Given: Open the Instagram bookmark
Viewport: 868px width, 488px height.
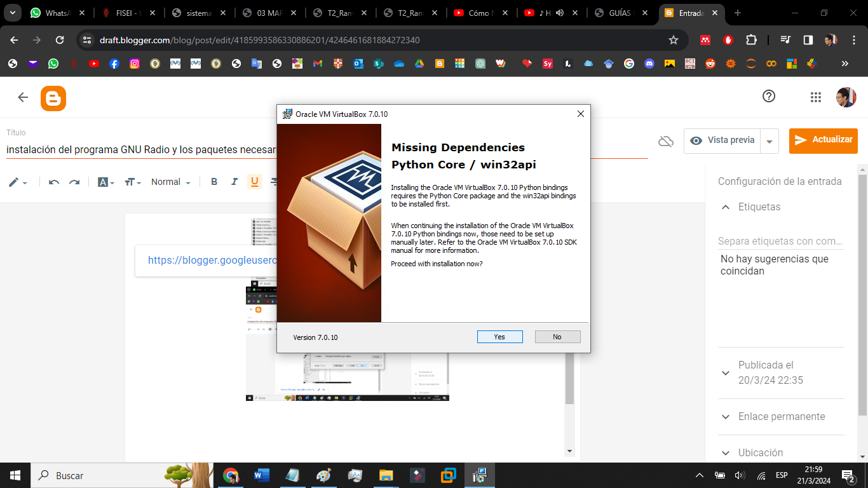Looking at the screenshot, I should pos(135,64).
